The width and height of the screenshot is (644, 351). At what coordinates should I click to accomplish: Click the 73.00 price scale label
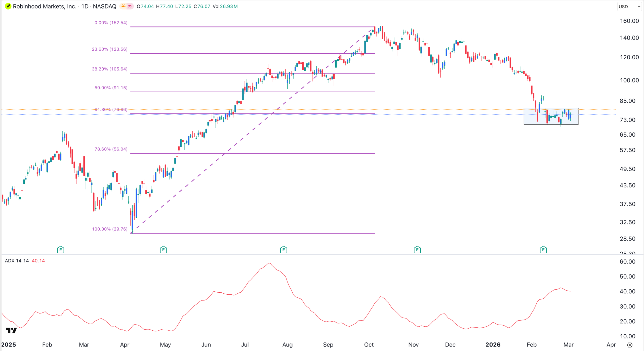click(x=627, y=120)
